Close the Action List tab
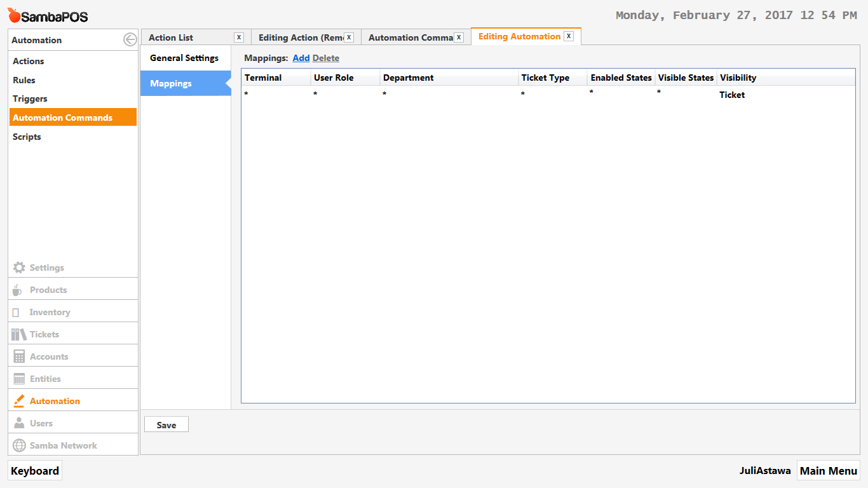Viewport: 868px width, 488px height. click(x=238, y=37)
